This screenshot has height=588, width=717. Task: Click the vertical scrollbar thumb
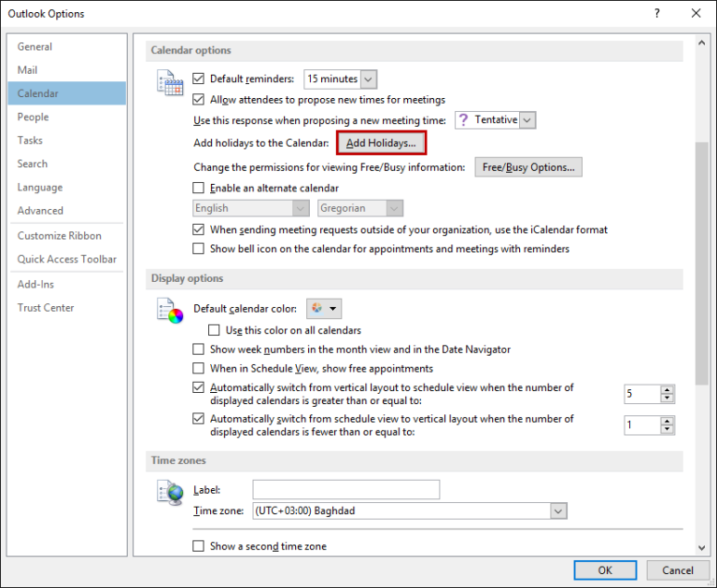[701, 264]
